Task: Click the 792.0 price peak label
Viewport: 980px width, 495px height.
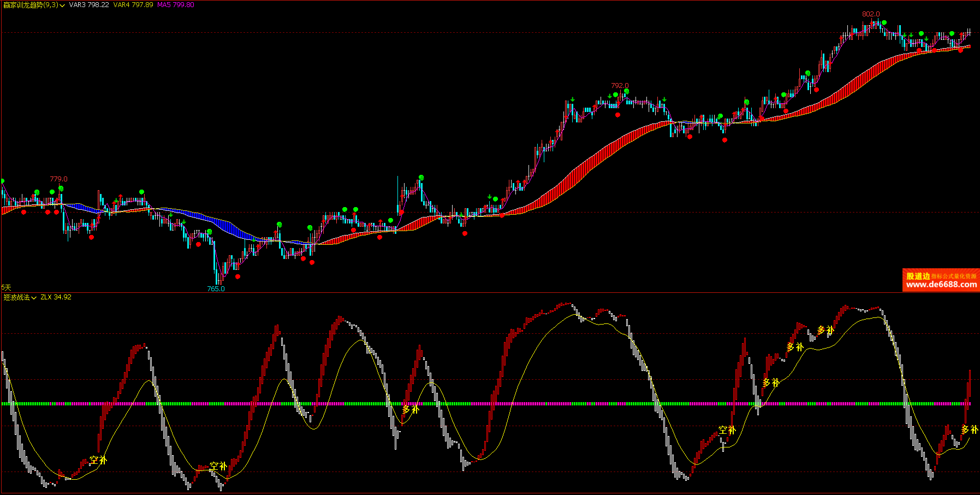Action: (x=620, y=86)
